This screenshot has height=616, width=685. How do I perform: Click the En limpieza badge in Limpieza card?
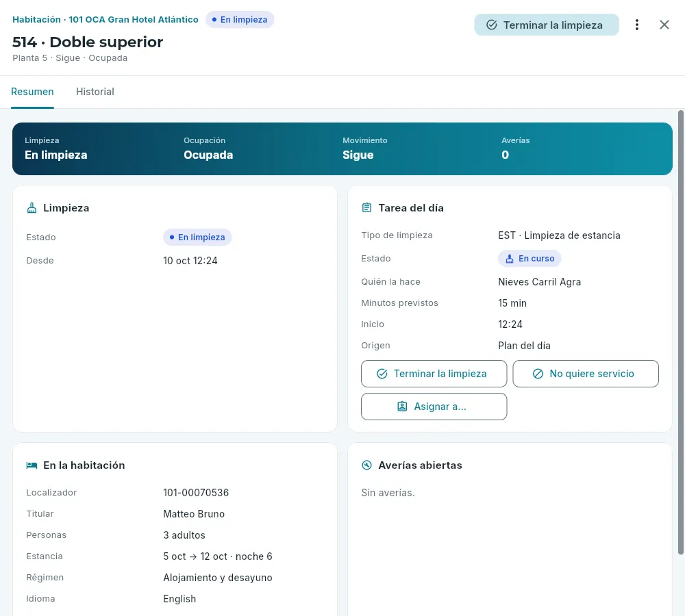pyautogui.click(x=197, y=237)
